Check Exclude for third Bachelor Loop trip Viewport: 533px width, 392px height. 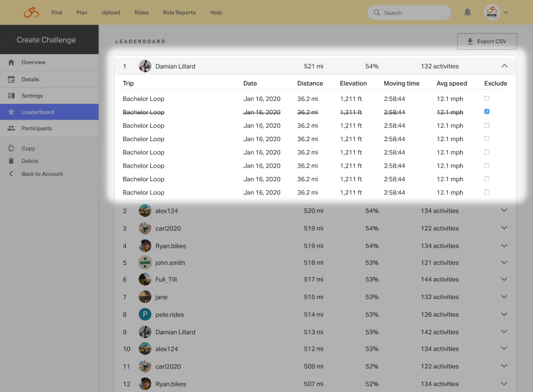[487, 125]
